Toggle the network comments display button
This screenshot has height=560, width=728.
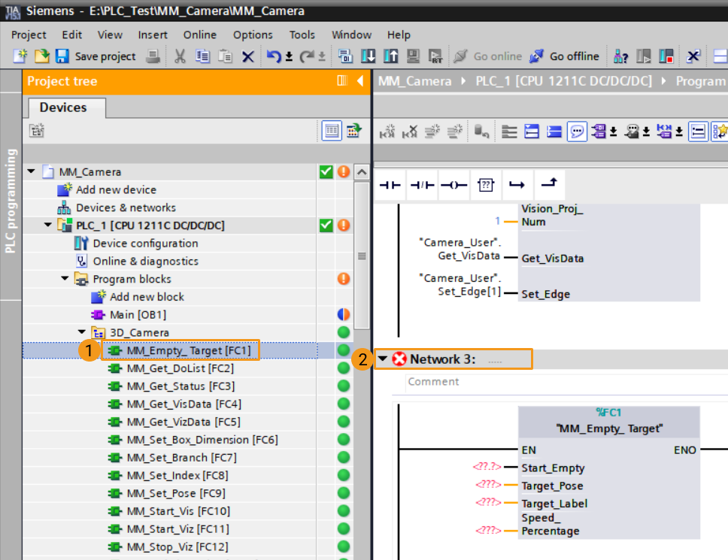coord(577,132)
